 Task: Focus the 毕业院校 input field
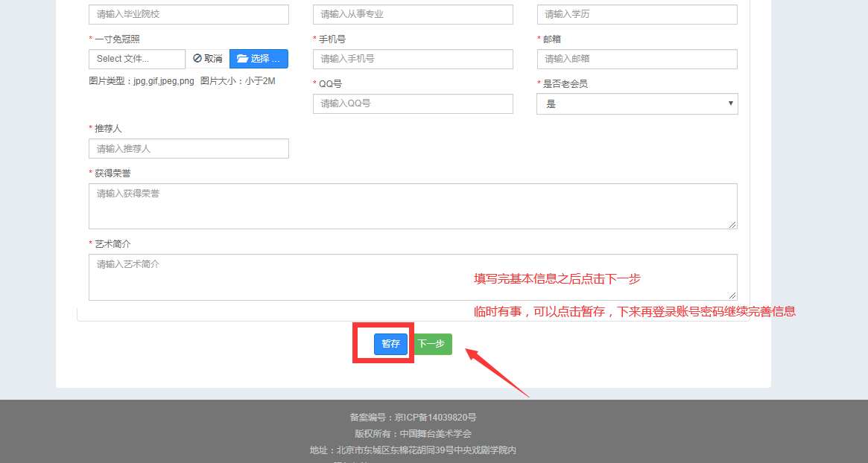(x=189, y=14)
